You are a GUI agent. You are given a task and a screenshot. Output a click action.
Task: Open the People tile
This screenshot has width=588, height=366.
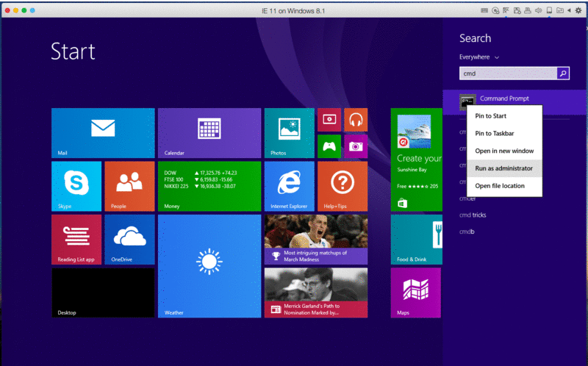click(130, 187)
